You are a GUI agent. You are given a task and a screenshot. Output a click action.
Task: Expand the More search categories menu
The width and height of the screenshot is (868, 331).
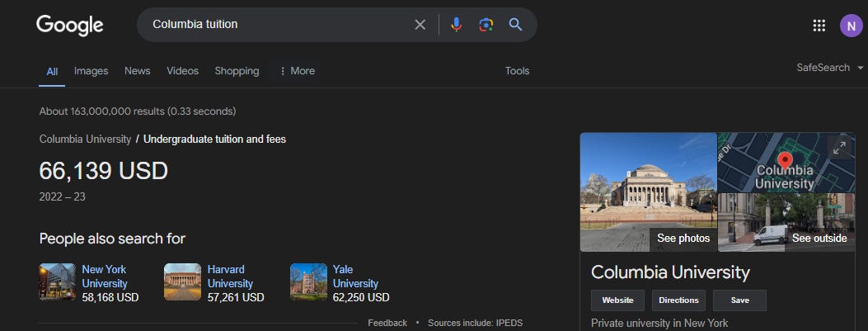click(297, 71)
